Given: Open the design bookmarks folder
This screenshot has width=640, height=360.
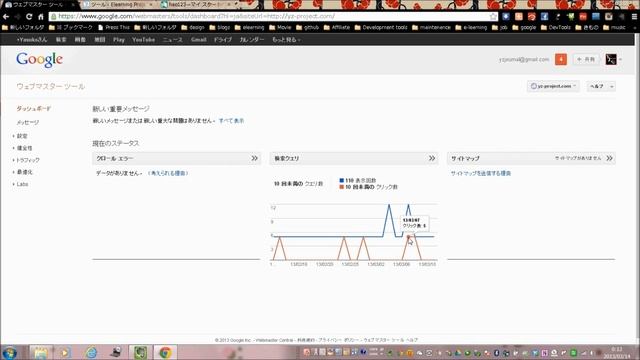Looking at the screenshot, I should point(193,27).
